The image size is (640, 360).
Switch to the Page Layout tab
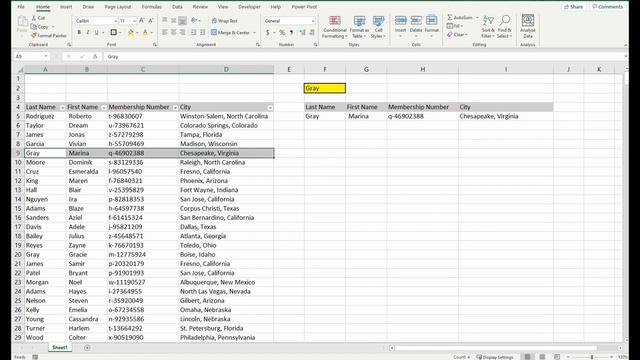(118, 7)
